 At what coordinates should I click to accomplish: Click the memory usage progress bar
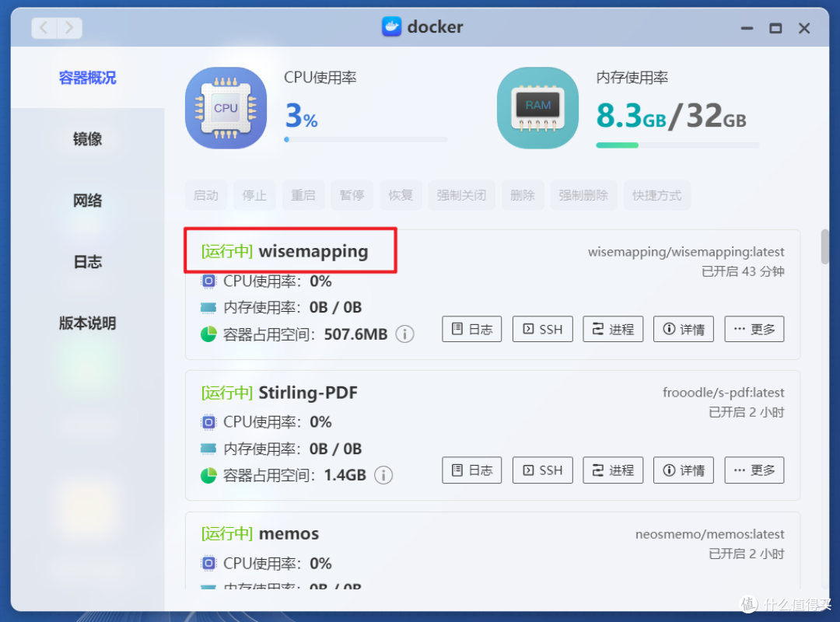click(677, 145)
